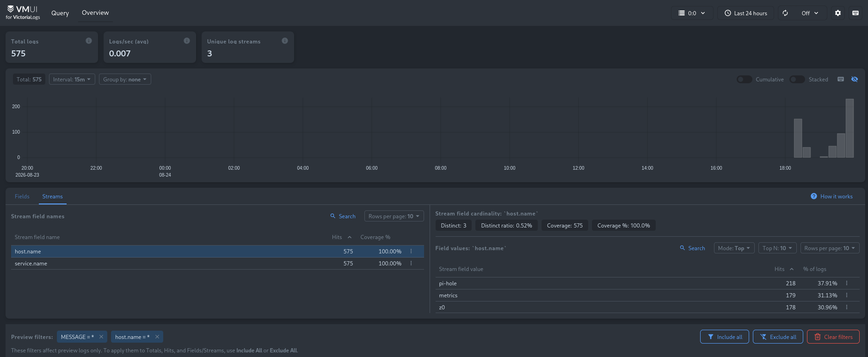
Task: Sort stream field names by Hits arrow
Action: tap(350, 237)
